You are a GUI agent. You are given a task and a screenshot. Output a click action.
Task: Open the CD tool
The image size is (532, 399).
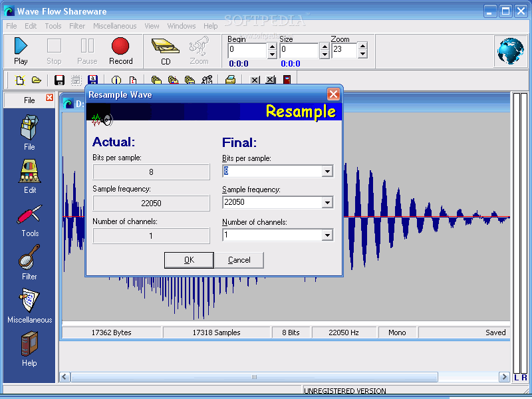coord(166,51)
